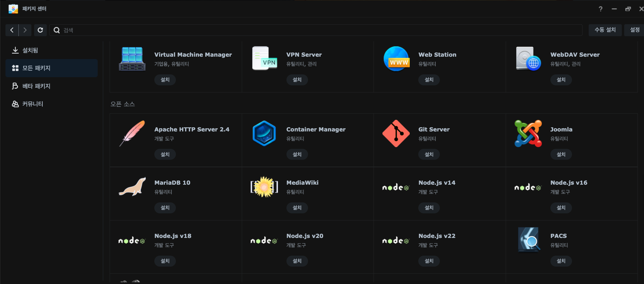The image size is (644, 284).
Task: Click the Git Server diamond icon
Action: point(396,133)
